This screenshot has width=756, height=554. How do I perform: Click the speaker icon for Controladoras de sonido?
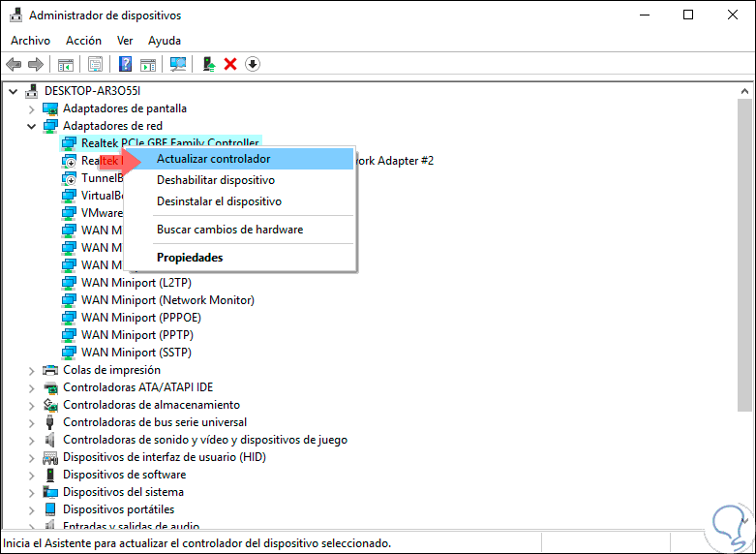tap(49, 440)
